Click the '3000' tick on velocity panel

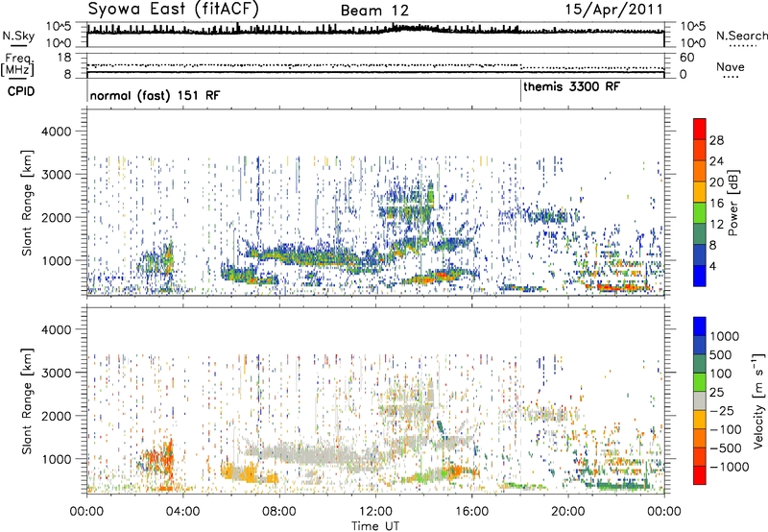(56, 373)
